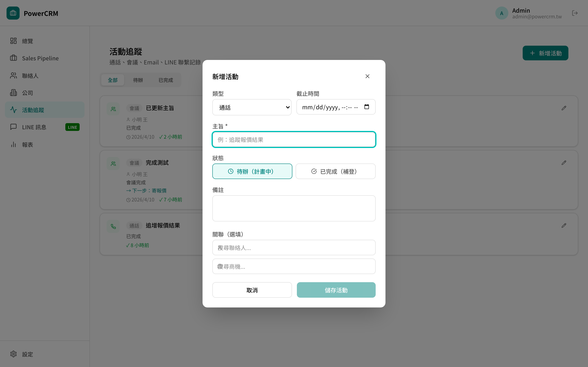Screen dimensions: 588x367
Task: Open the 截止時間 date picker
Action: click(x=367, y=107)
